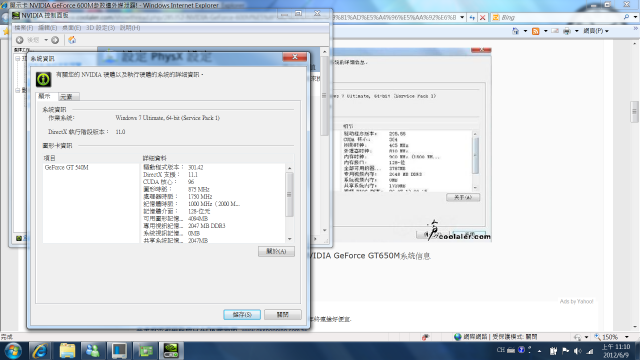Click Forward arrow in NVIDIA Control Panel toolbar
Viewport: 640px width, 360px height.
pyautogui.click(x=55, y=40)
